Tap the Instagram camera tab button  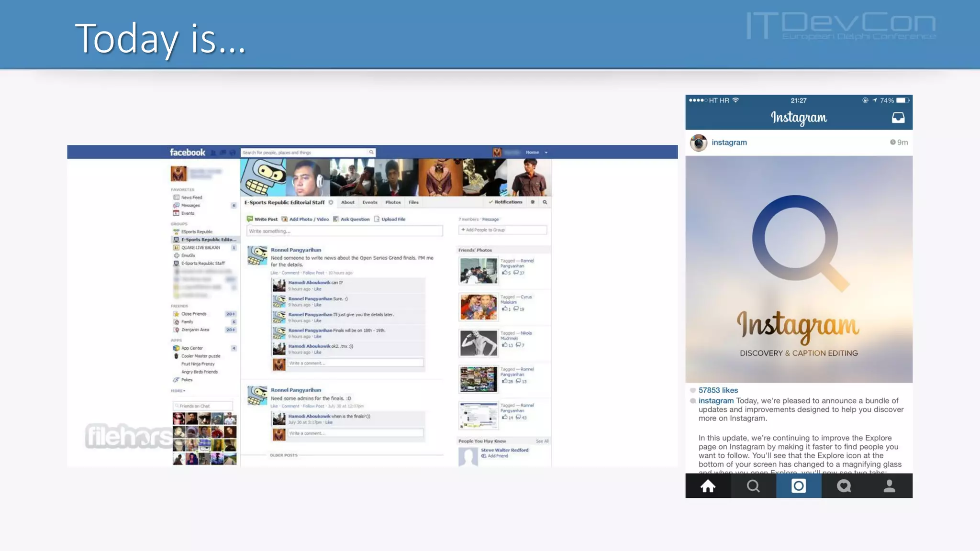[x=799, y=486]
